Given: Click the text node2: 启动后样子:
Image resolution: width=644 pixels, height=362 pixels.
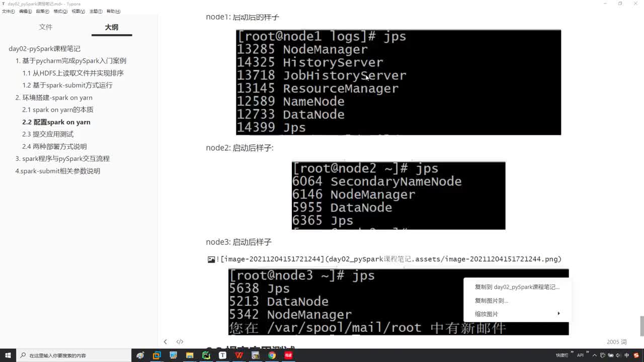Looking at the screenshot, I should tap(239, 148).
